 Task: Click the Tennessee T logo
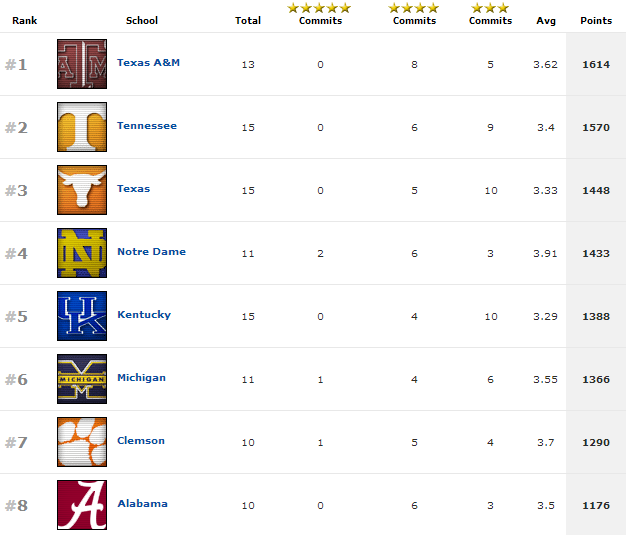tap(82, 127)
